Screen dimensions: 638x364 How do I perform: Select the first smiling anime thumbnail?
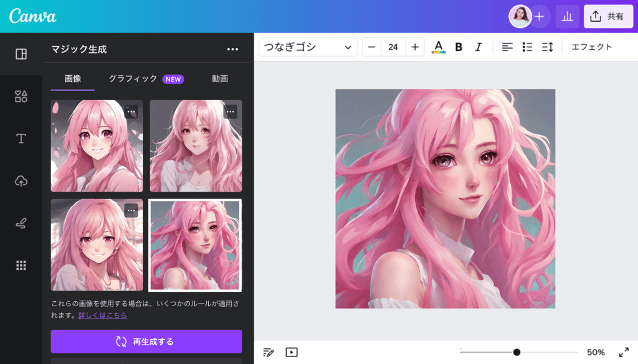pos(97,146)
